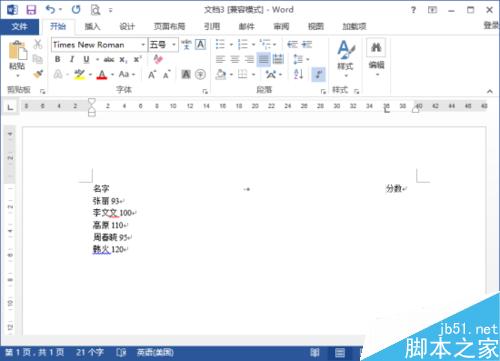Click the Cut scissors icon
The width and height of the screenshot is (500, 361).
click(x=38, y=44)
